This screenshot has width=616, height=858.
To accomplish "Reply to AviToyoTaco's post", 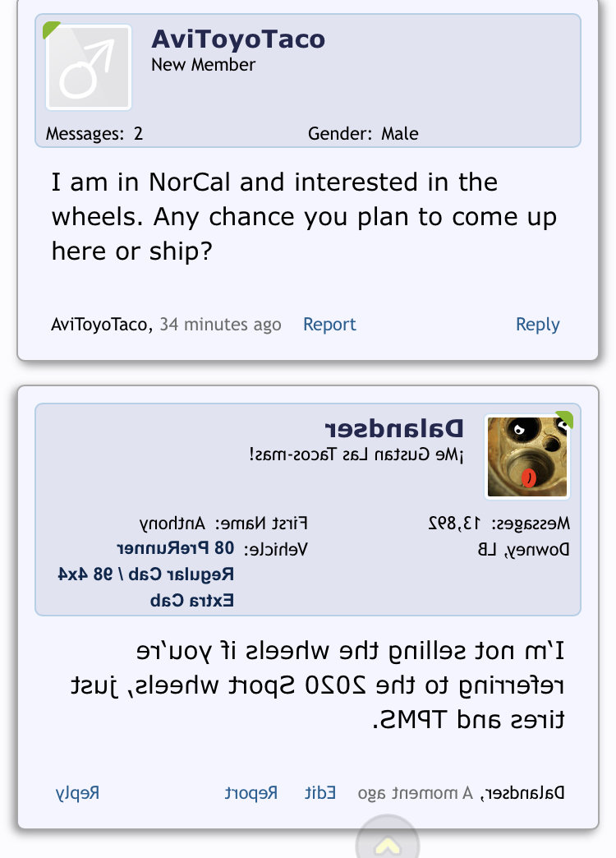I will pyautogui.click(x=538, y=325).
